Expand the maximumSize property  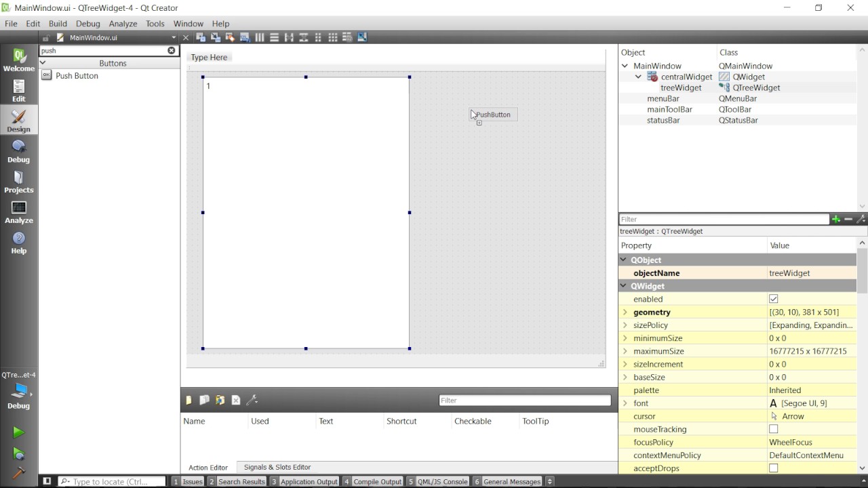pyautogui.click(x=625, y=351)
